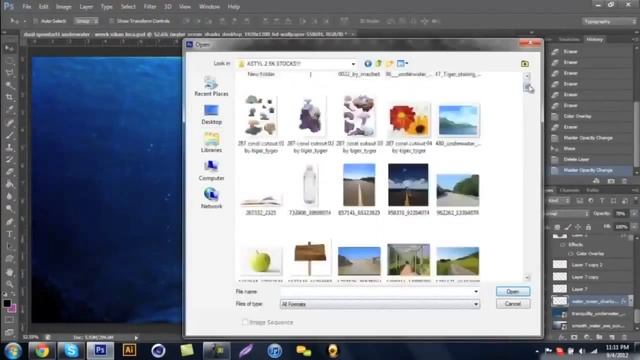The image size is (640, 360).
Task: Check the Image Sequence checkbox
Action: click(x=245, y=322)
